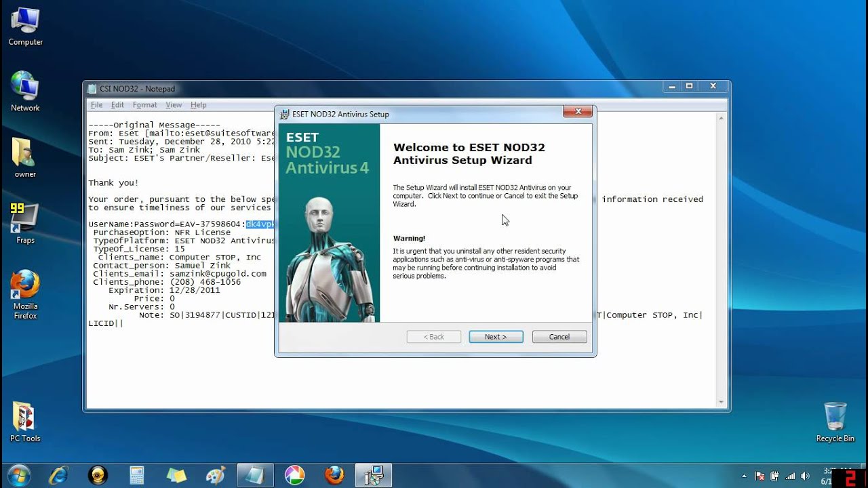Click the highlighted password text in Notepad

pos(260,224)
